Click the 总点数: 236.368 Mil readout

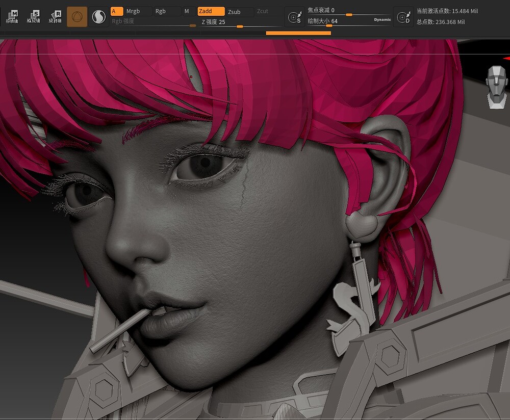coord(441,22)
